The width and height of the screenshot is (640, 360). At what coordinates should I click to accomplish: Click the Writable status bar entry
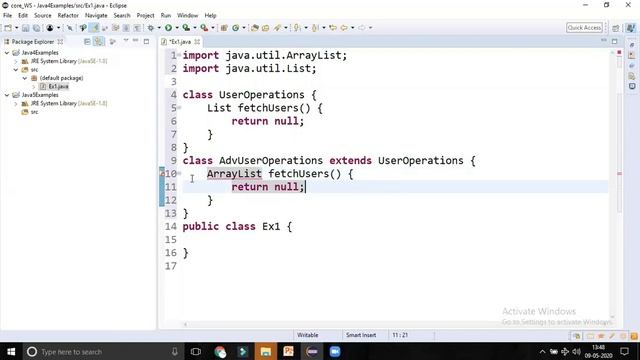tap(308, 335)
